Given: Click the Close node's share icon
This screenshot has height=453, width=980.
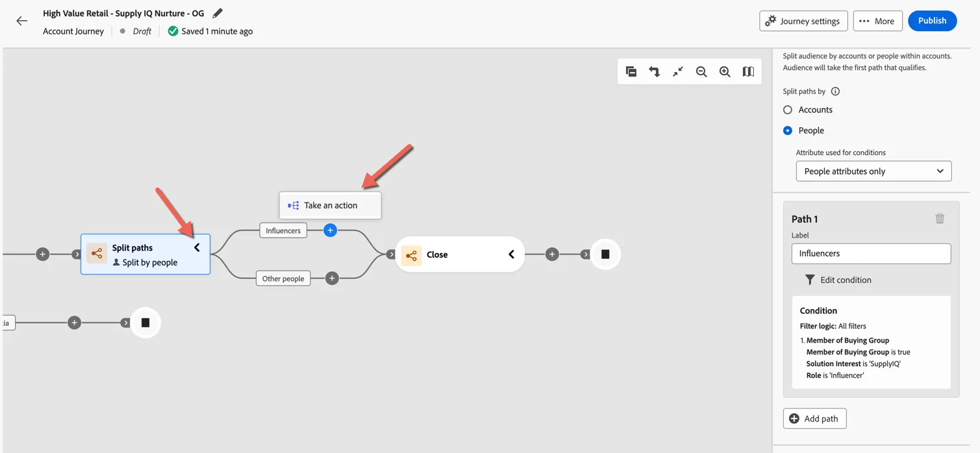Looking at the screenshot, I should point(411,255).
